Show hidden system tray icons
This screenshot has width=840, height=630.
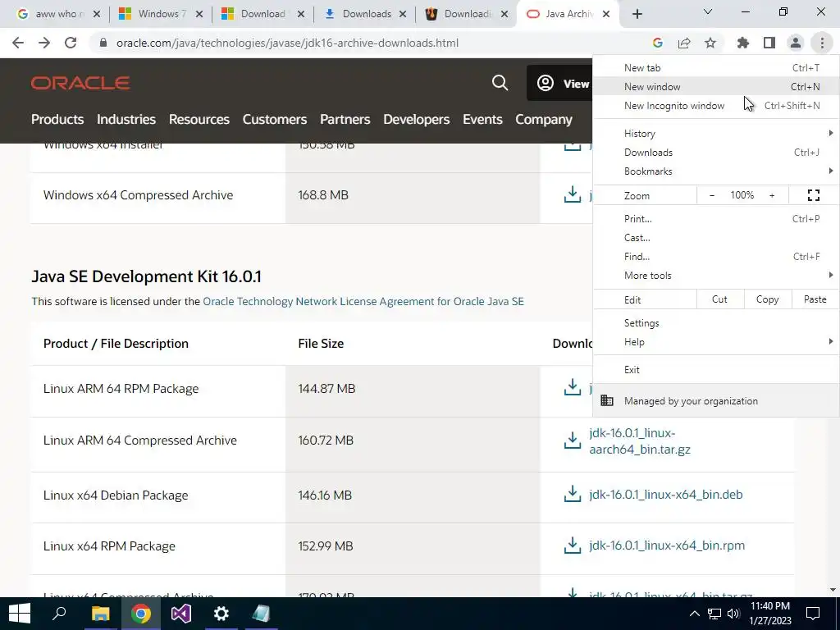pos(694,614)
